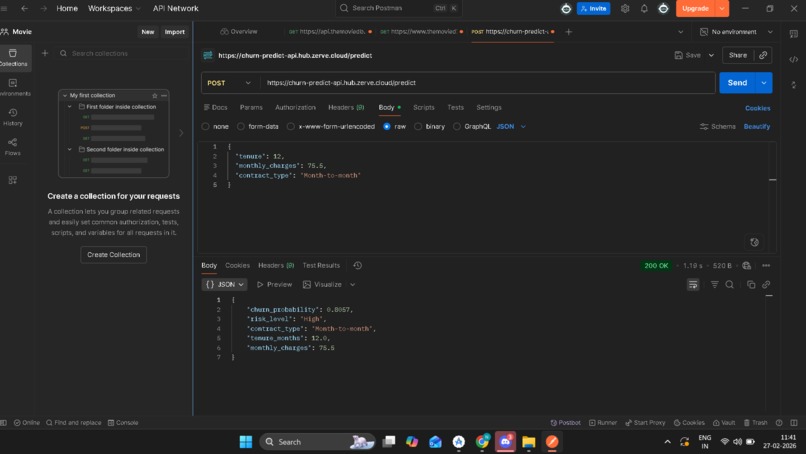Open the more options of My first collection
Screen dimensions: 806x454
164,96
